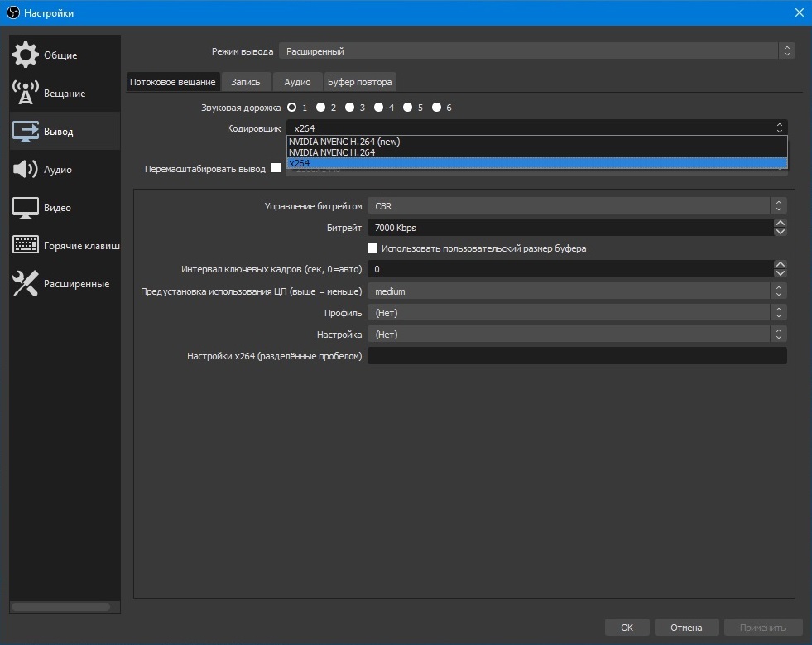812x645 pixels.
Task: Increase the keyframe interval with up arrow
Action: [x=781, y=265]
